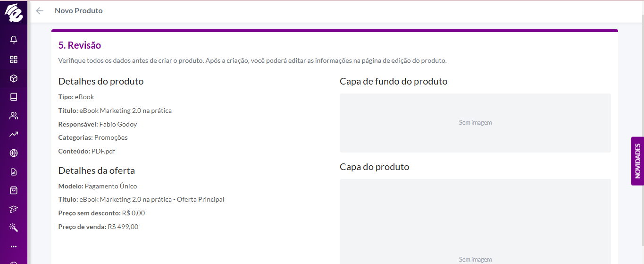Screen dimensions: 644x264
Task: Click the globe icon in sidebar
Action: point(14,153)
